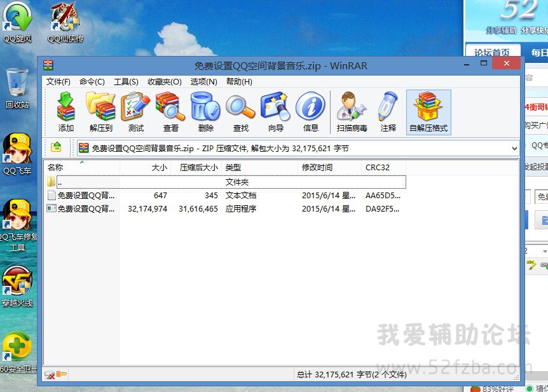The image size is (548, 392).
Task: Open the Find (查找) magnifier tool
Action: (240, 112)
